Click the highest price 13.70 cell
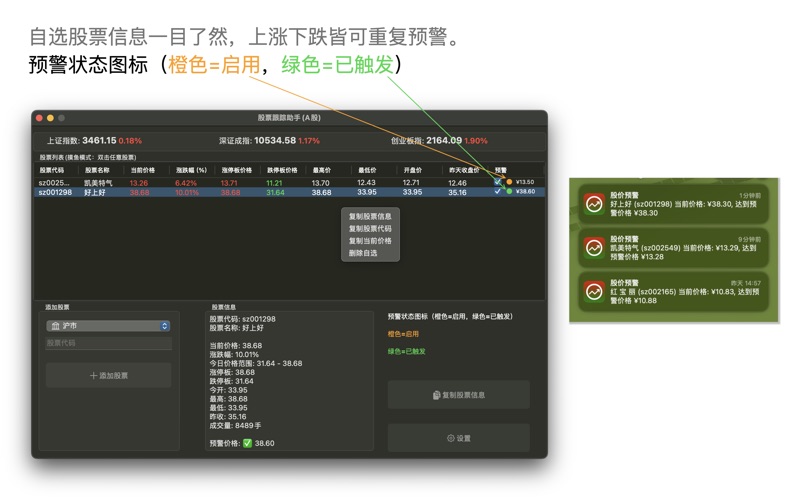 [320, 183]
